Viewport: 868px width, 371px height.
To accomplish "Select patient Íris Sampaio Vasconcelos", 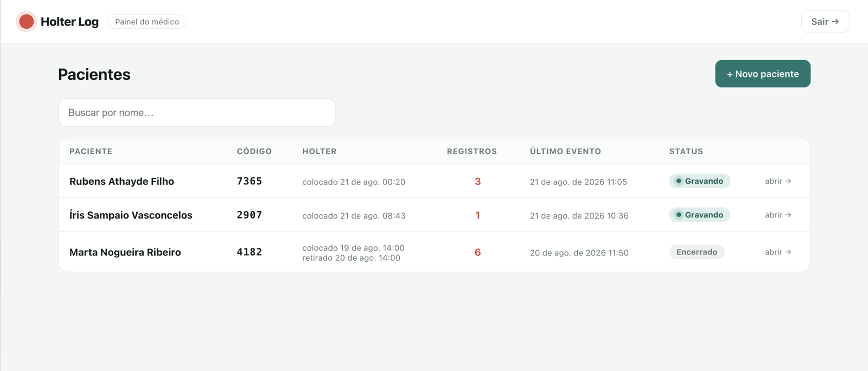I will tap(131, 215).
